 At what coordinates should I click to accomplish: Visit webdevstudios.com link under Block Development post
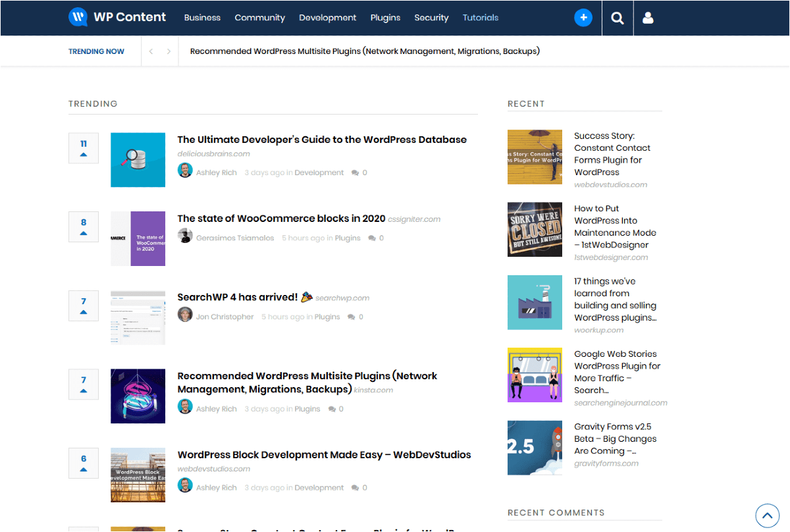(x=214, y=469)
